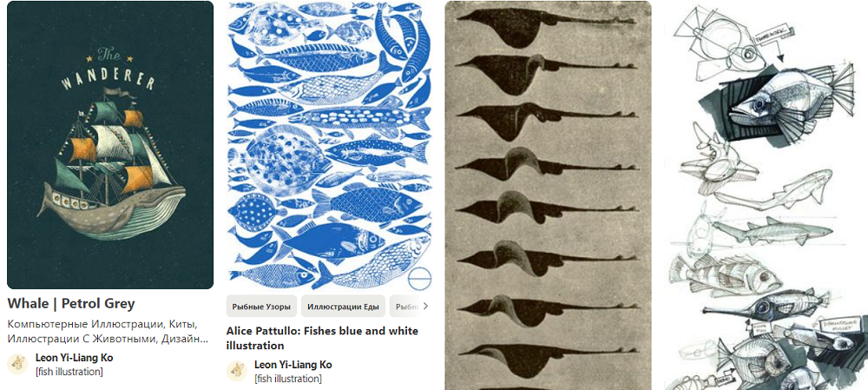Click the 'Whale | Petrol Grey' pin title

coord(71,304)
